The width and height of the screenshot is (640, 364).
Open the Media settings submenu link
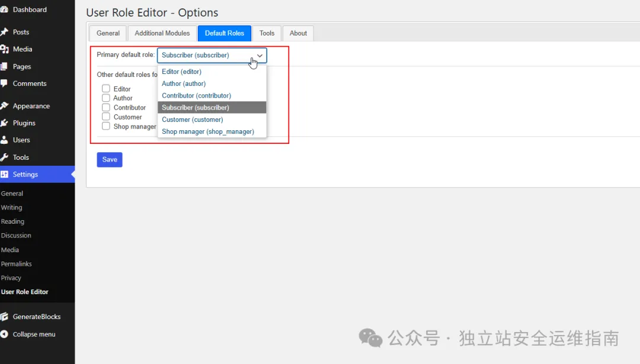(10, 250)
